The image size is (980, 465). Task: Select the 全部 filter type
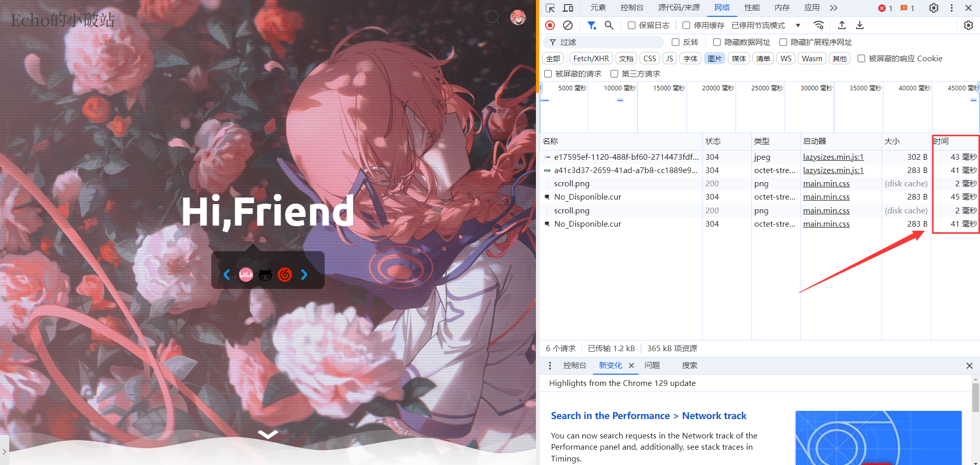(x=553, y=59)
